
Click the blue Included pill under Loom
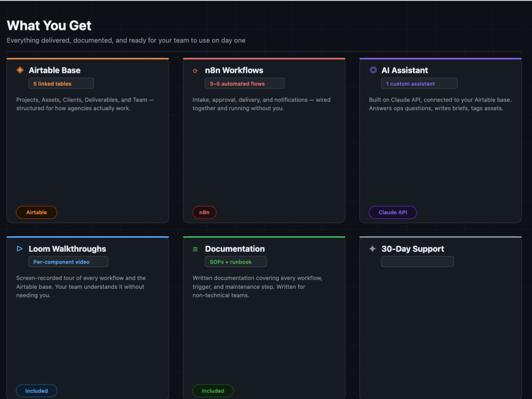click(x=37, y=391)
